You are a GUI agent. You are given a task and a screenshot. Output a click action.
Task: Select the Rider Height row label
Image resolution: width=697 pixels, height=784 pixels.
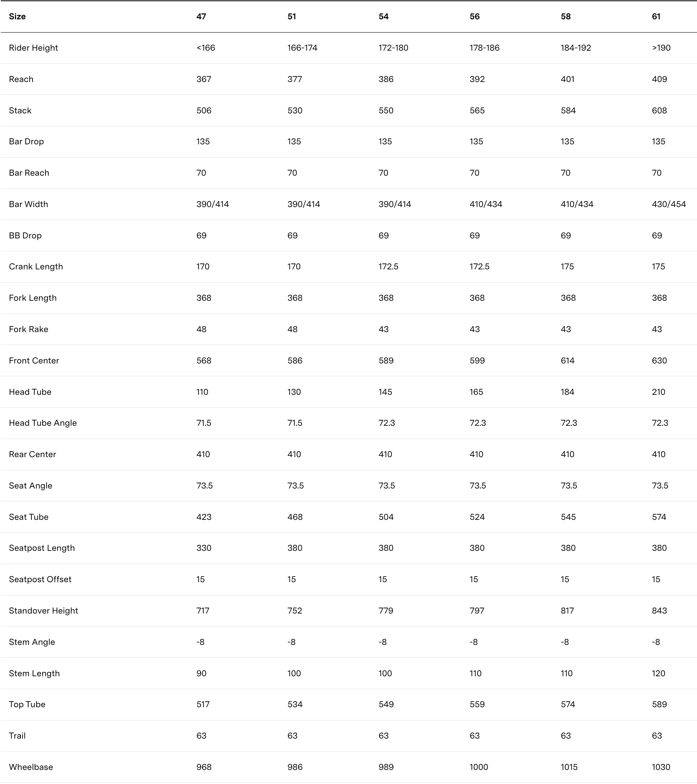(33, 48)
